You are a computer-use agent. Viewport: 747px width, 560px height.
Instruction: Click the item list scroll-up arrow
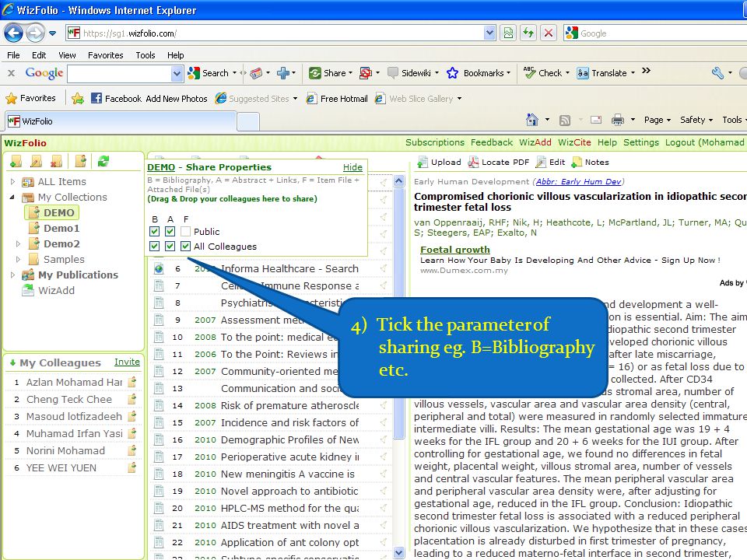[x=398, y=181]
